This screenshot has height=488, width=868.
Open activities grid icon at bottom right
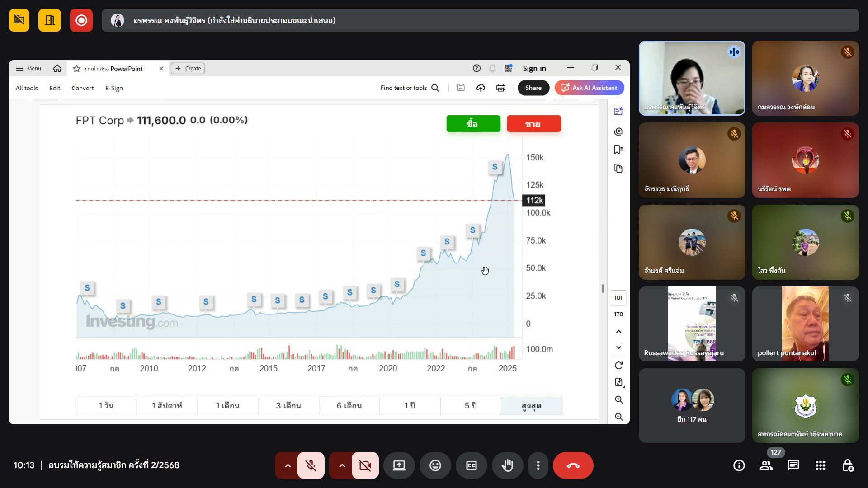821,465
